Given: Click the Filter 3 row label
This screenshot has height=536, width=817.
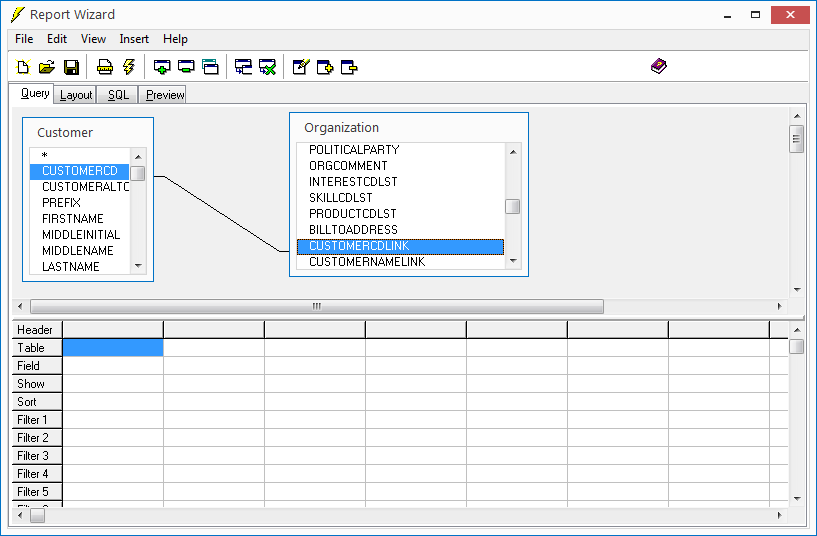Looking at the screenshot, I should (x=36, y=456).
